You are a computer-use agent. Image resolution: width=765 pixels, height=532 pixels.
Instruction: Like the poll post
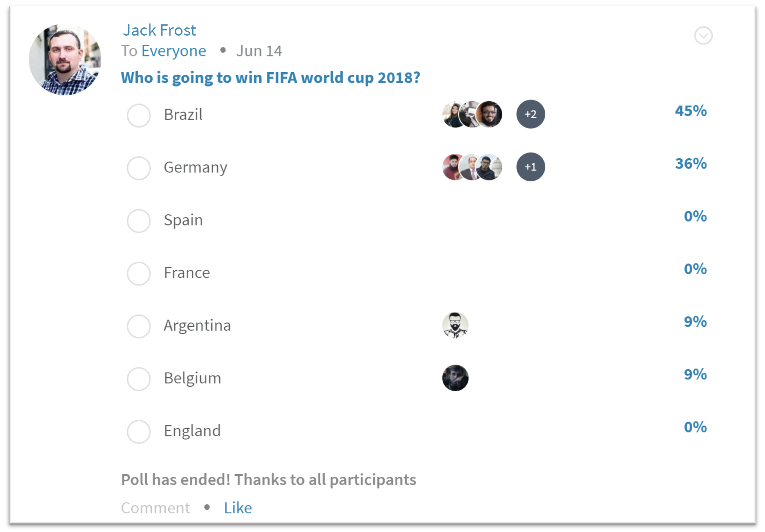[x=237, y=507]
